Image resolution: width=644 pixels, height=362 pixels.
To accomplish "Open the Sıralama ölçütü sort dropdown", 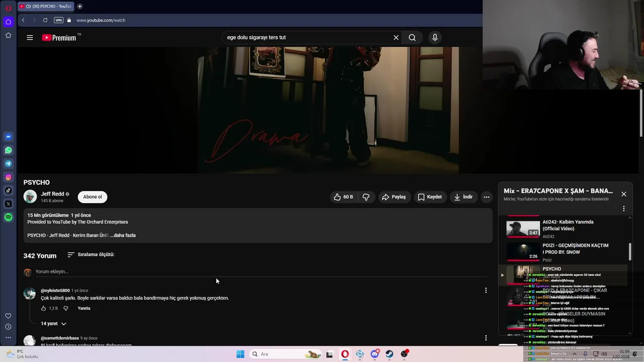I will pyautogui.click(x=91, y=254).
